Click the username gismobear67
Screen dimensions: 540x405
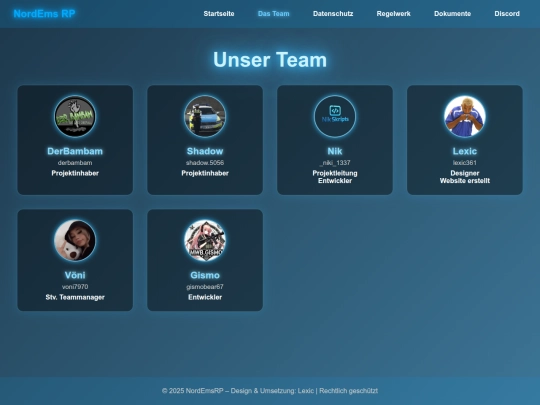205,287
